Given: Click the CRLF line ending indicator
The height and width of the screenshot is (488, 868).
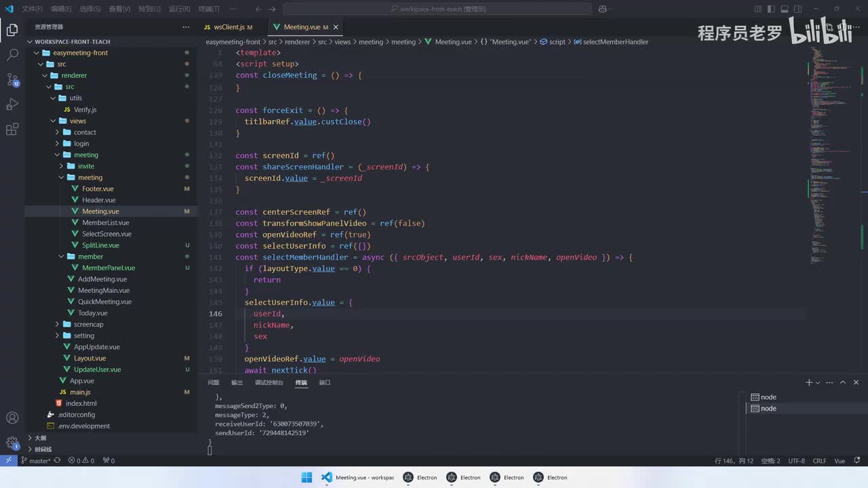Looking at the screenshot, I should point(819,461).
